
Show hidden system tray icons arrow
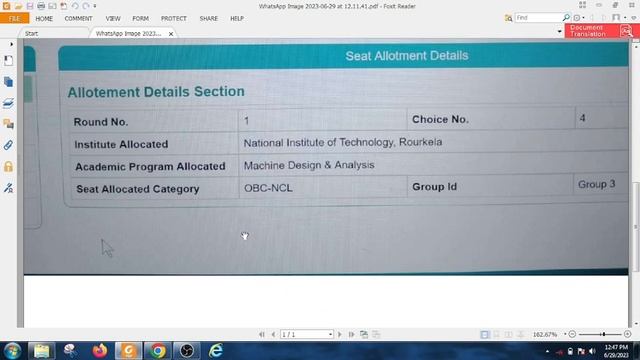547,351
